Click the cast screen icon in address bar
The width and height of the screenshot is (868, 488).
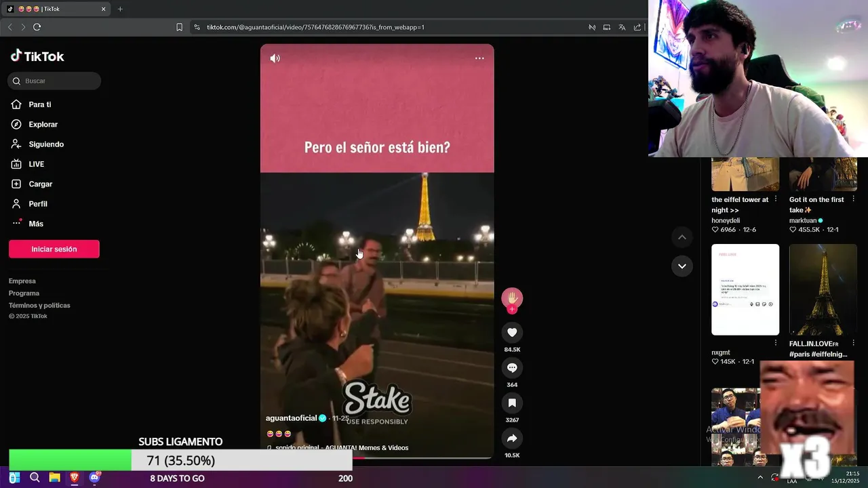coord(607,27)
